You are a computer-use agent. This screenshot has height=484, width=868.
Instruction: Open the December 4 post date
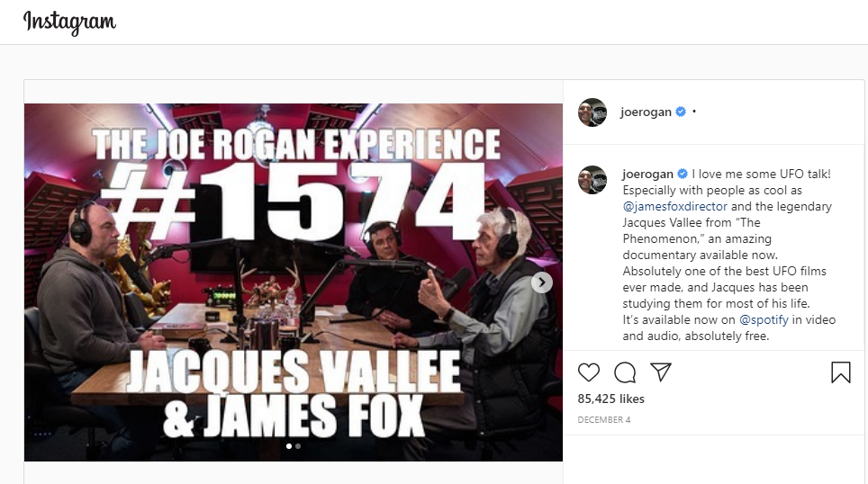pos(604,420)
